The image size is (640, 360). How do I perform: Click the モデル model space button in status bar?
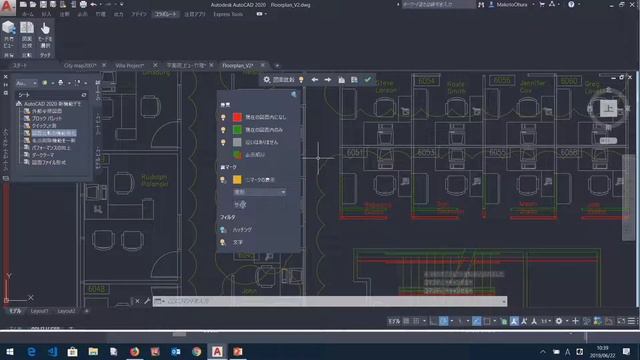(x=394, y=321)
